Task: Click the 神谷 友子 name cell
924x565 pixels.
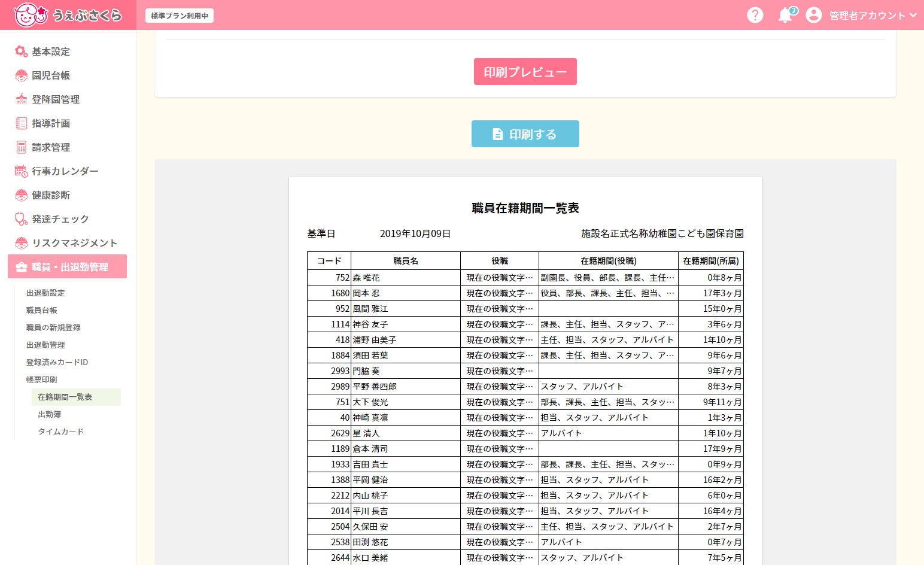Action: pos(406,324)
